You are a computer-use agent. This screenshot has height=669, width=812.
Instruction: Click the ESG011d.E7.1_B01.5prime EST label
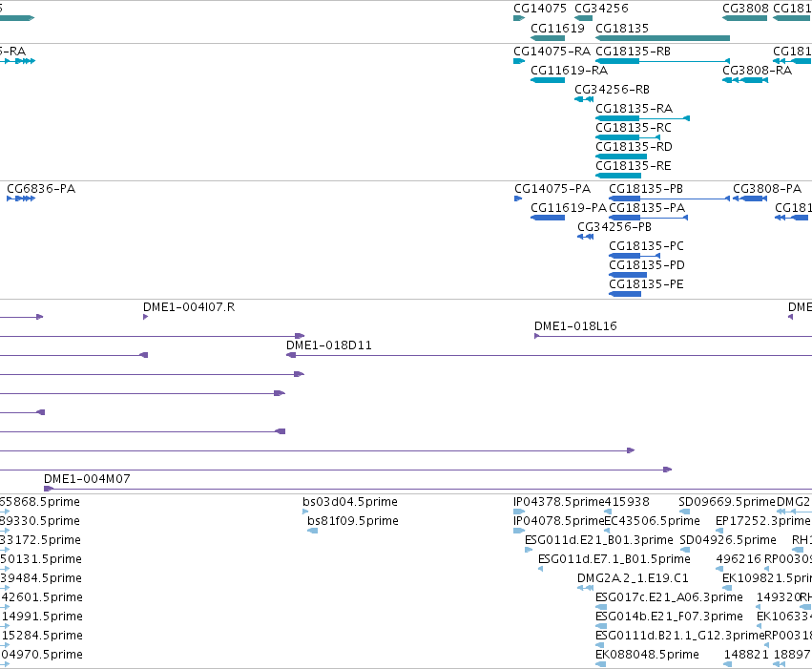click(x=614, y=560)
